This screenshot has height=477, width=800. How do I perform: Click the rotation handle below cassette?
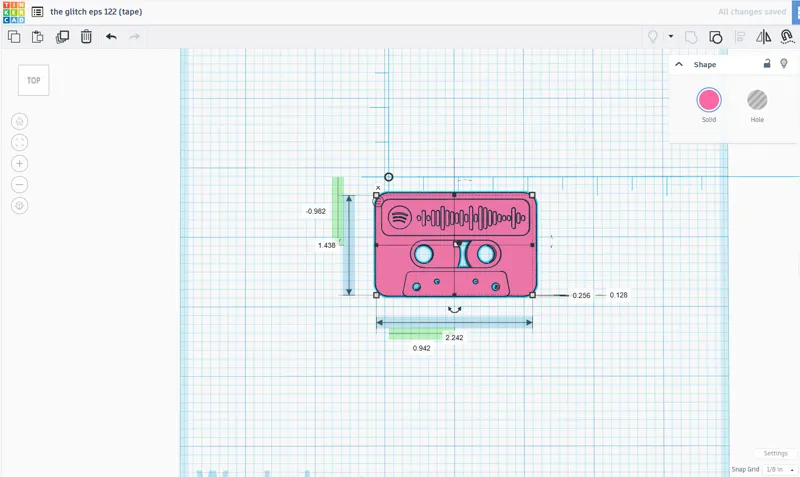coord(455,309)
